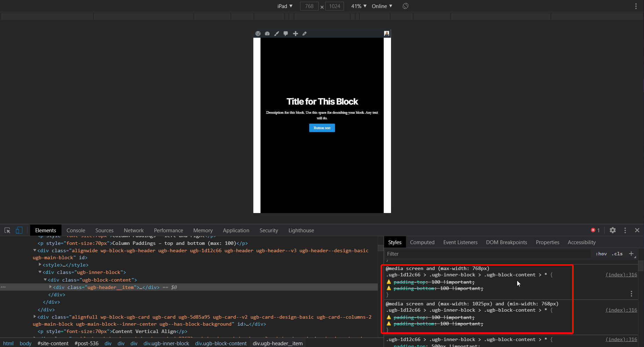
Task: Open the Network tab
Action: pos(134,230)
